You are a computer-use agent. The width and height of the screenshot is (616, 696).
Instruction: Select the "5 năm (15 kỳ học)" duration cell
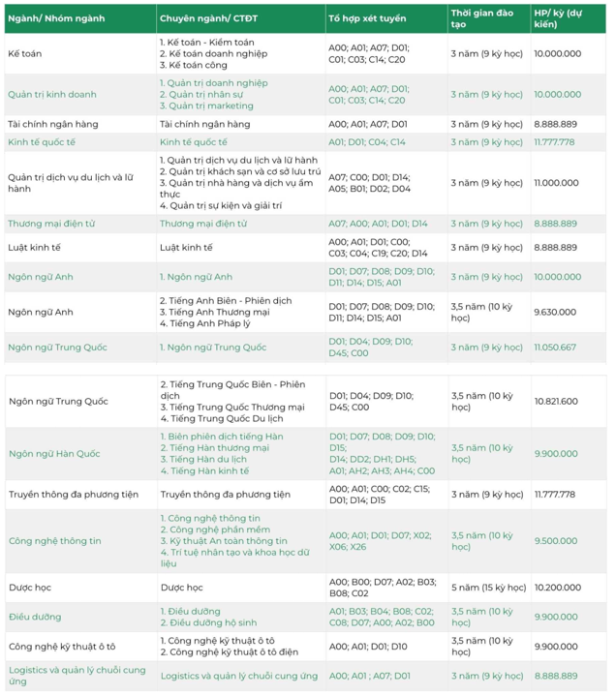(485, 587)
